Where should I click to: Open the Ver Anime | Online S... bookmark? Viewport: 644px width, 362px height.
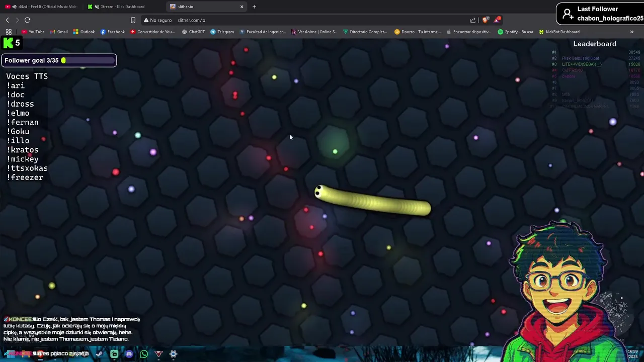tap(314, 32)
